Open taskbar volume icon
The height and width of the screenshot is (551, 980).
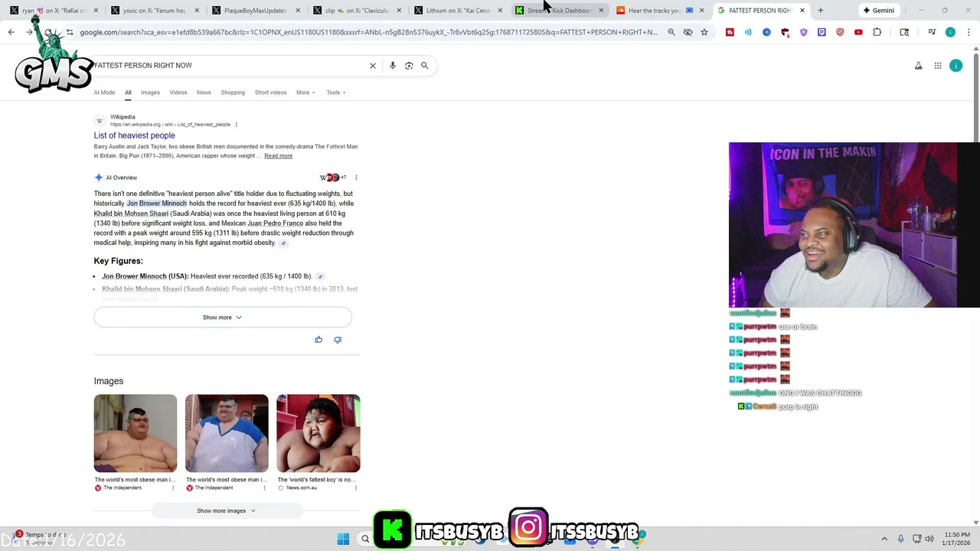click(929, 539)
